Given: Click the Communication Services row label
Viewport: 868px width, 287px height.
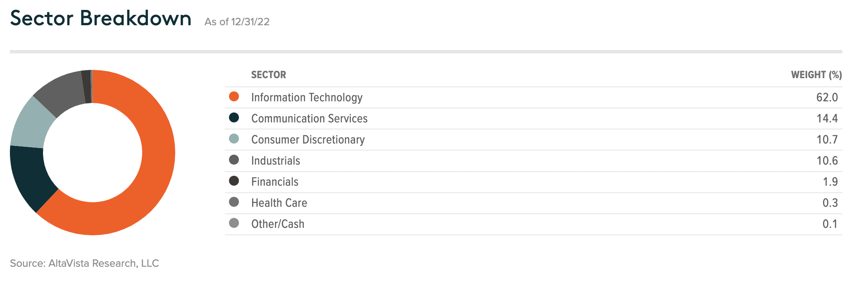Looking at the screenshot, I should point(309,118).
